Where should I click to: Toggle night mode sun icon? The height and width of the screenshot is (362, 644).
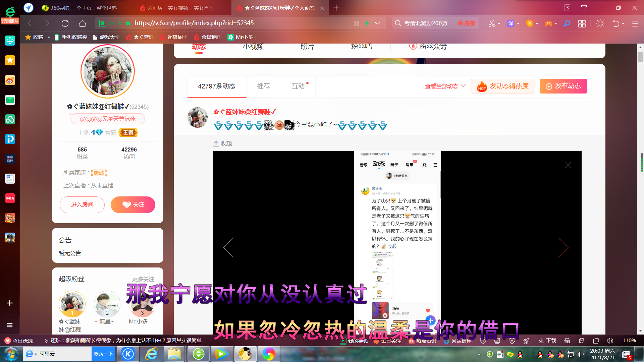600,23
